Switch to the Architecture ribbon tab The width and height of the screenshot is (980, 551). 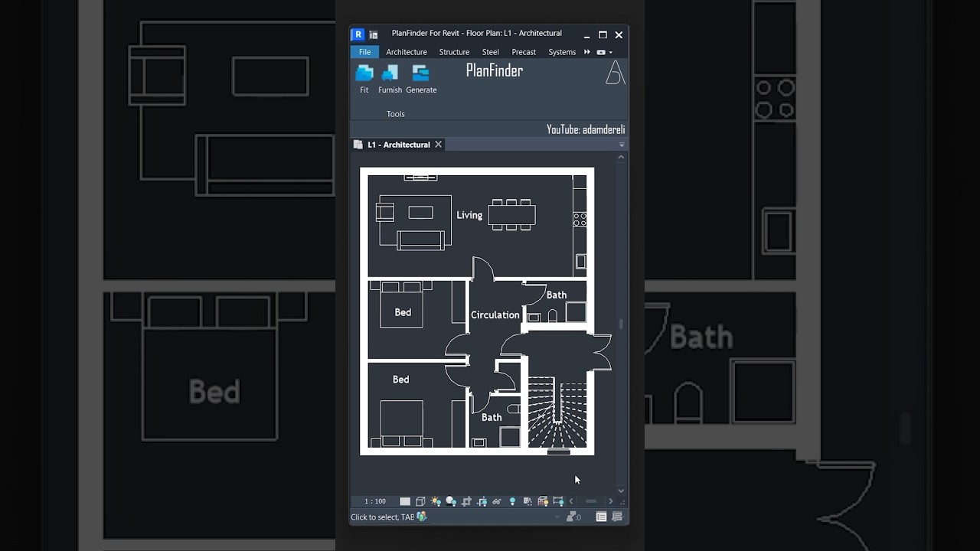407,52
